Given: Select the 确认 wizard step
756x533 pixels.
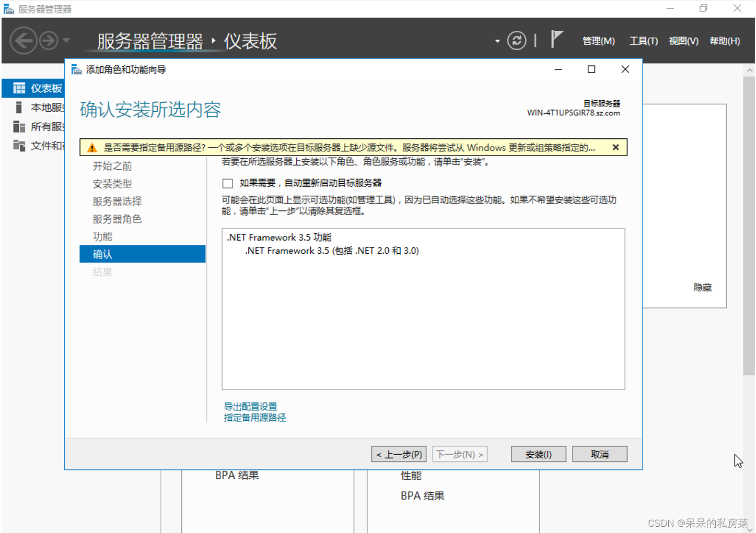Looking at the screenshot, I should tap(142, 254).
